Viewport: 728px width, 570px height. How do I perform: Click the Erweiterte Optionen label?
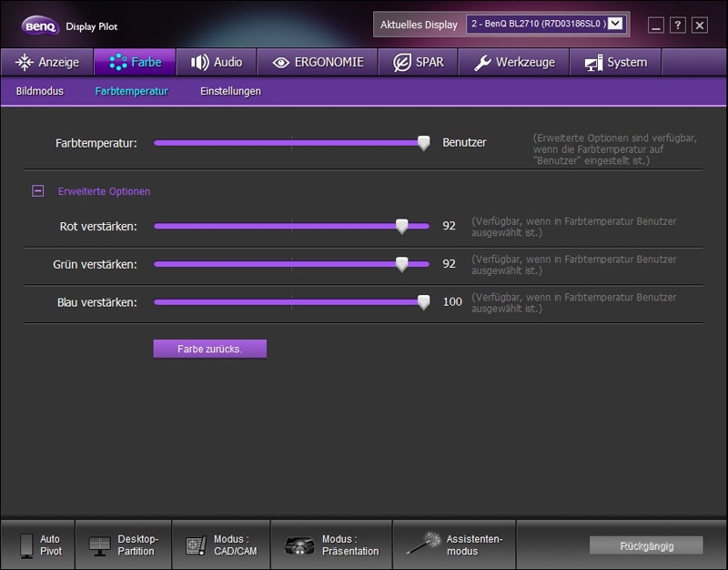coord(104,191)
